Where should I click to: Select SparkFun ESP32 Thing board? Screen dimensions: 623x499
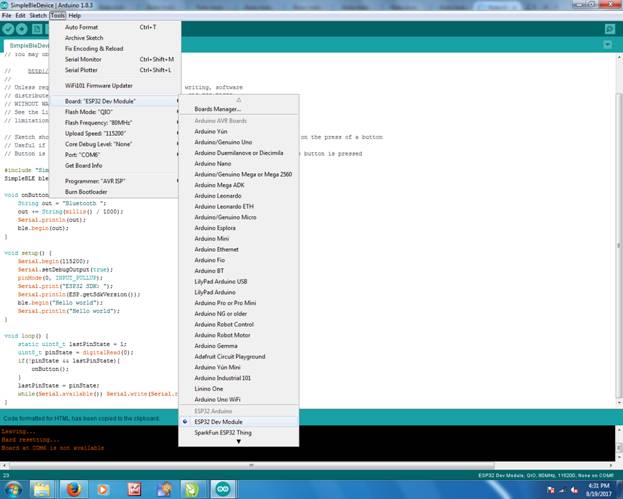point(238,432)
